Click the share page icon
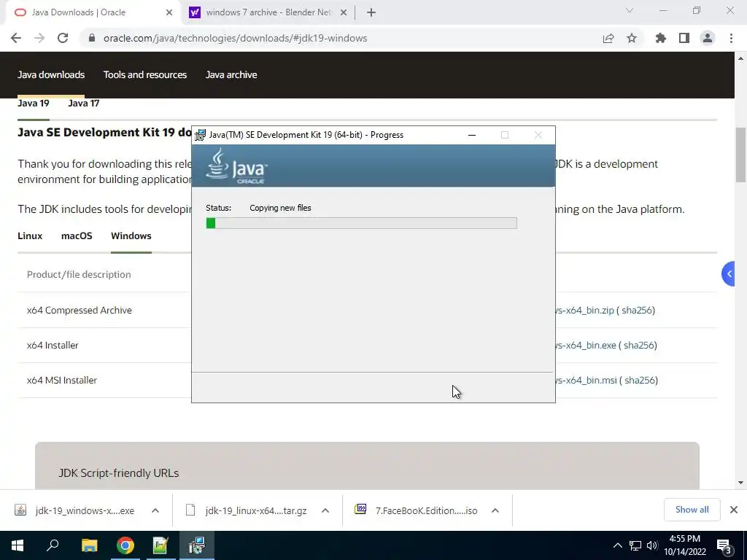The width and height of the screenshot is (747, 560). 608,38
